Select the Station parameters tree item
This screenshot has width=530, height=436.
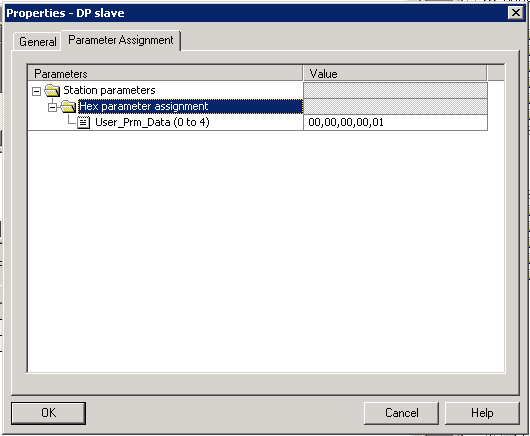(109, 90)
